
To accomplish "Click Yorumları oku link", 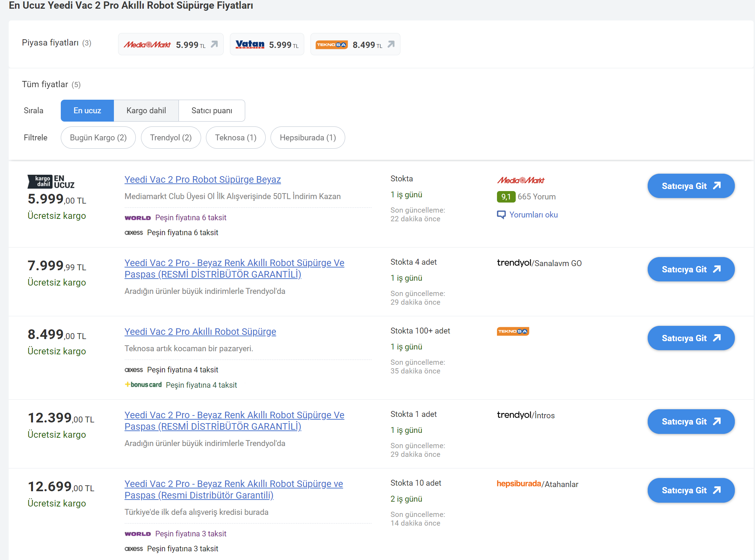I will coord(533,215).
